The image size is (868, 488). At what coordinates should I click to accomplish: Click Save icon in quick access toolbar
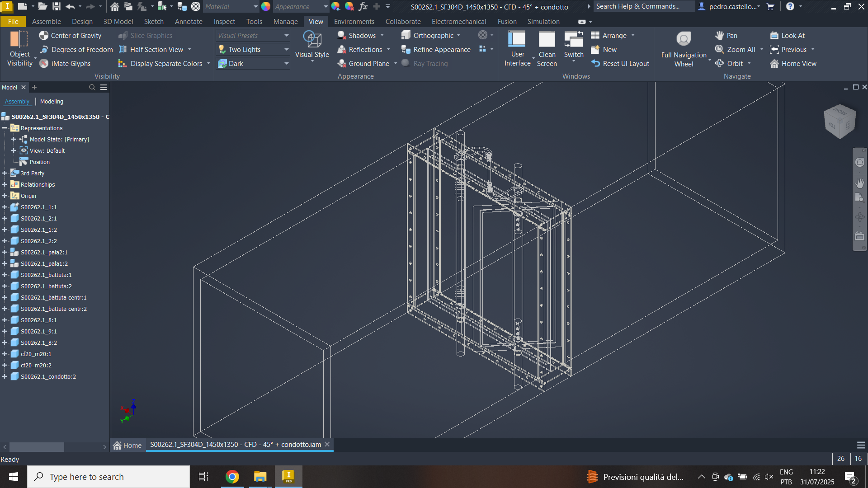pos(57,6)
